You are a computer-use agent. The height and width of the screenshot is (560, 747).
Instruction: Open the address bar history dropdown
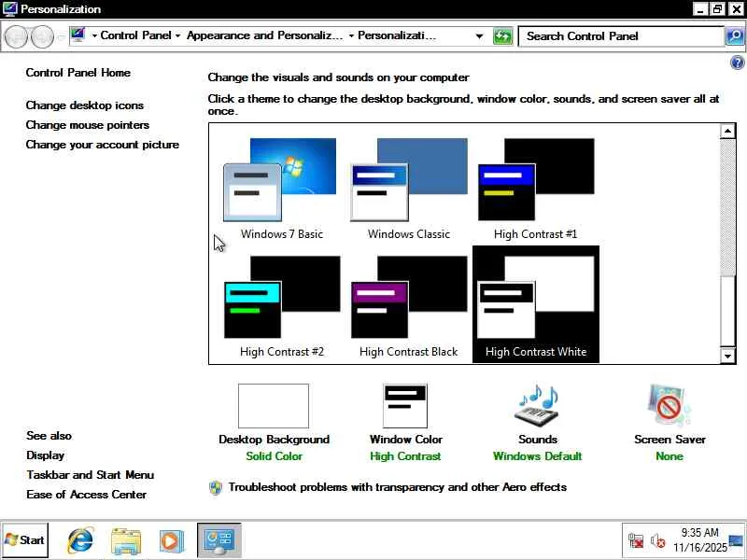coord(479,36)
